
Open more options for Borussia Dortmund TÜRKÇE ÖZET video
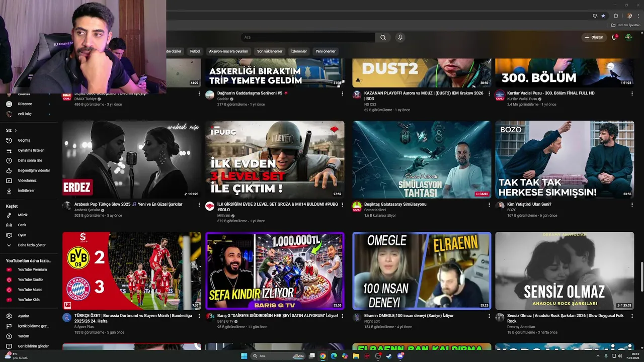(199, 316)
